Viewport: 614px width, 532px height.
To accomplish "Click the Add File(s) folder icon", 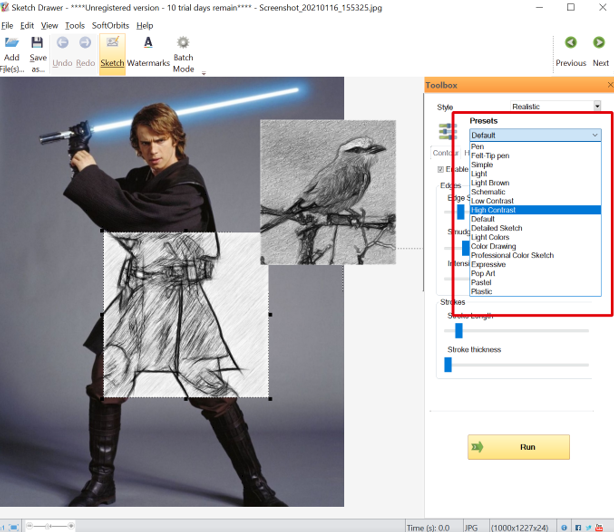I will [x=12, y=43].
